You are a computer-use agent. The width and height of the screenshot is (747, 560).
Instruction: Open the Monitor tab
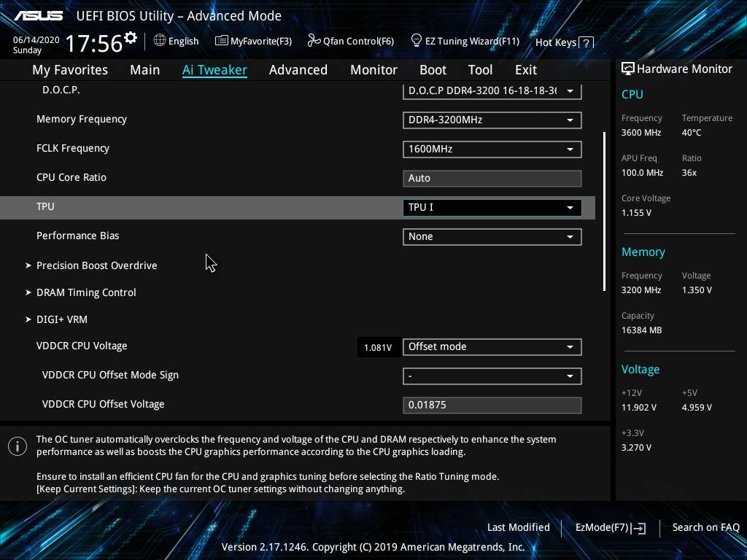click(374, 70)
